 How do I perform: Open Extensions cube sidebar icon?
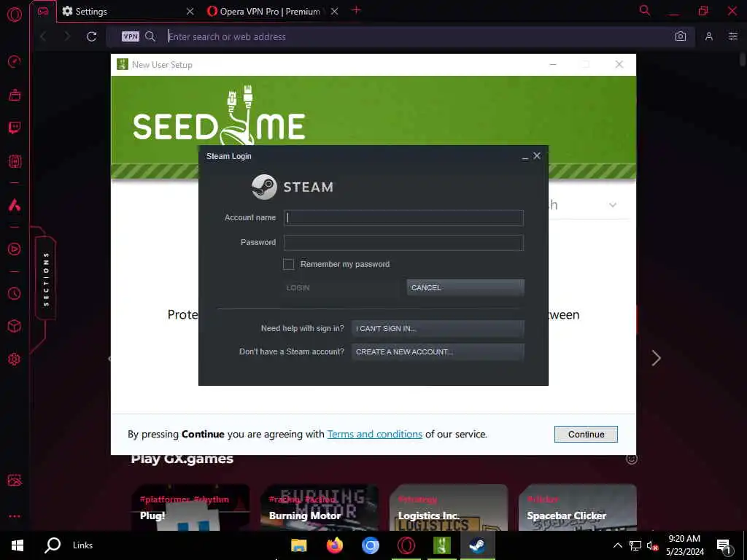tap(15, 326)
